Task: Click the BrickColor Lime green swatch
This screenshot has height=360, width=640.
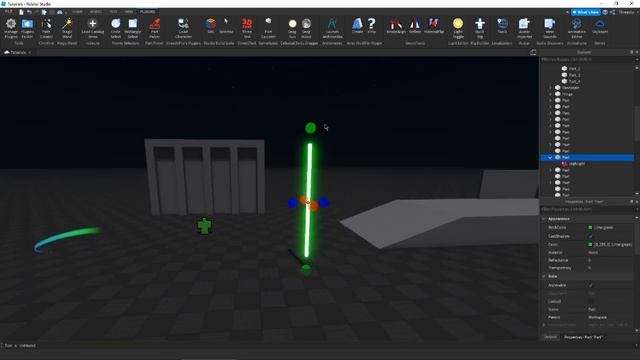Action: [x=590, y=227]
